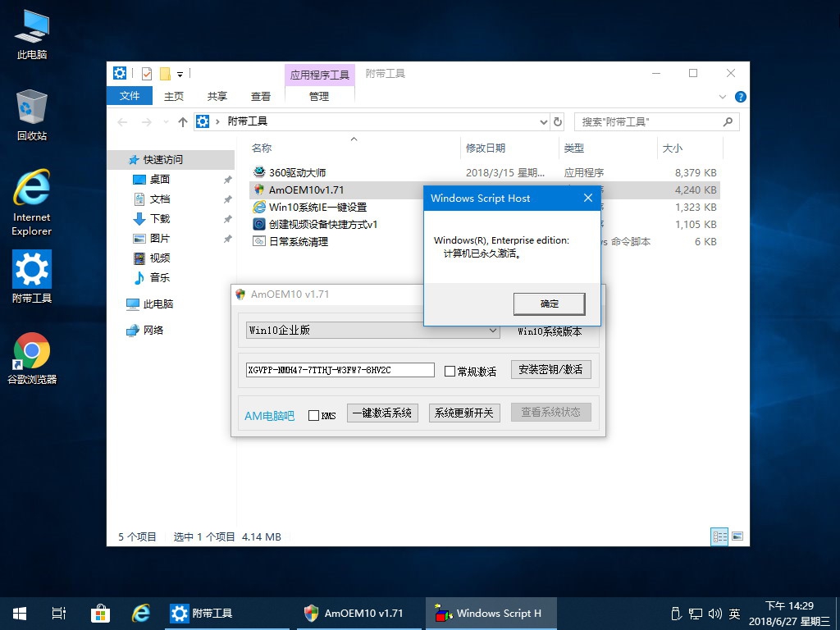Select 下载 in navigation pane
The height and width of the screenshot is (630, 840).
tap(160, 218)
